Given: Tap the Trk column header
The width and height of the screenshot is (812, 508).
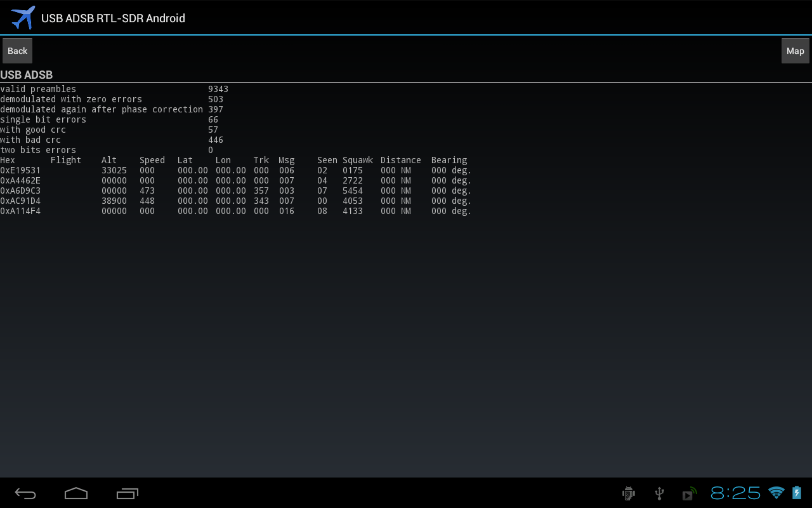Looking at the screenshot, I should coord(261,160).
